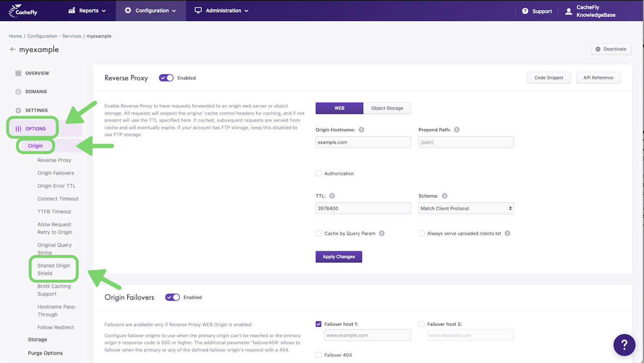Check Always serve uploaded robots.txt
This screenshot has width=644, height=363.
422,233
